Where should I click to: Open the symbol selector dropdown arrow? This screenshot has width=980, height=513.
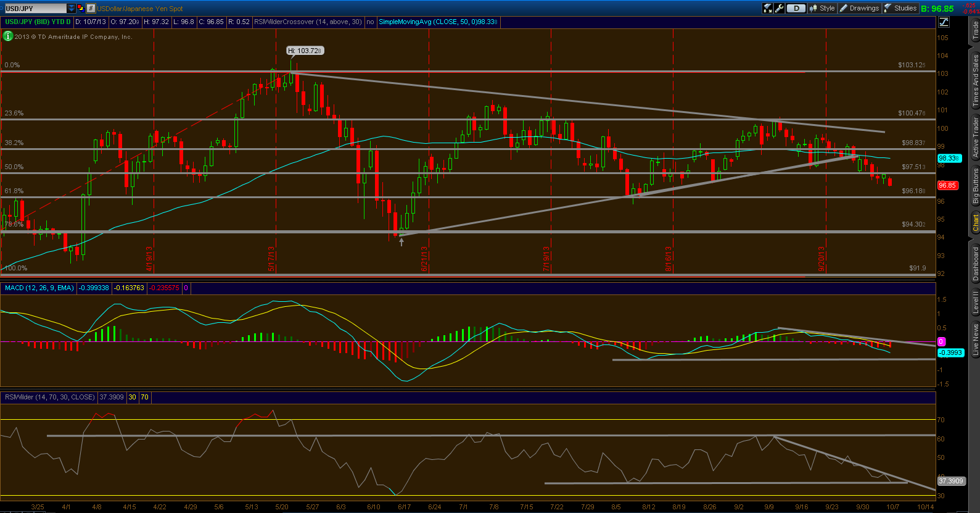coord(72,8)
